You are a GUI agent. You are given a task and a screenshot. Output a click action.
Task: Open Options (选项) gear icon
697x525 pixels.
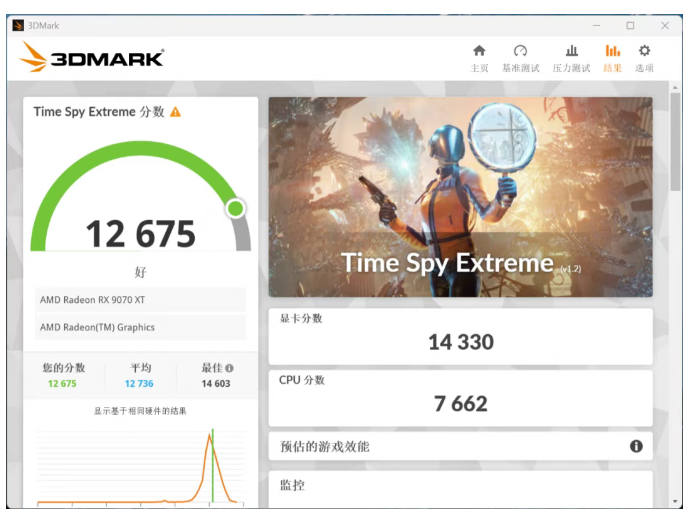pos(644,52)
